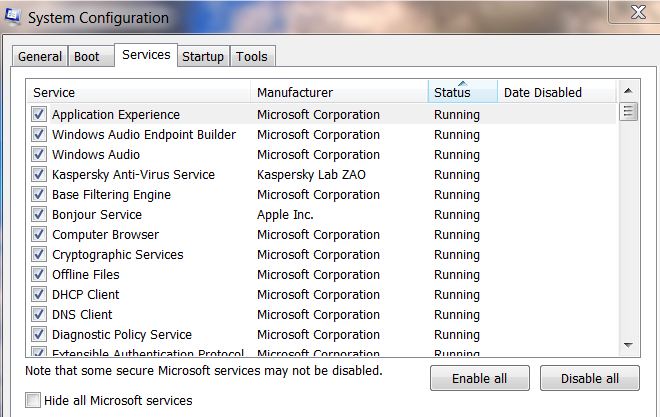Uncheck the Windows Audio service
The height and width of the screenshot is (417, 660).
click(39, 155)
